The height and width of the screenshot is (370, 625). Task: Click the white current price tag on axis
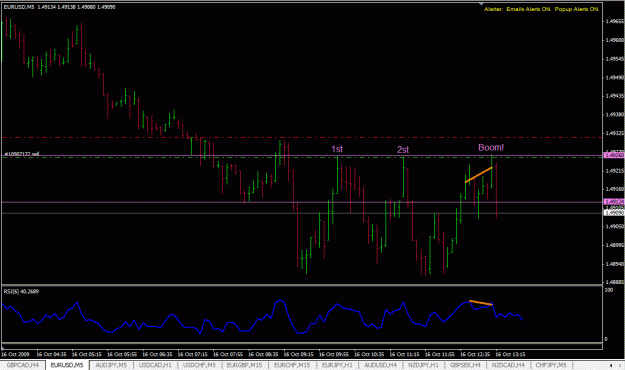point(614,213)
